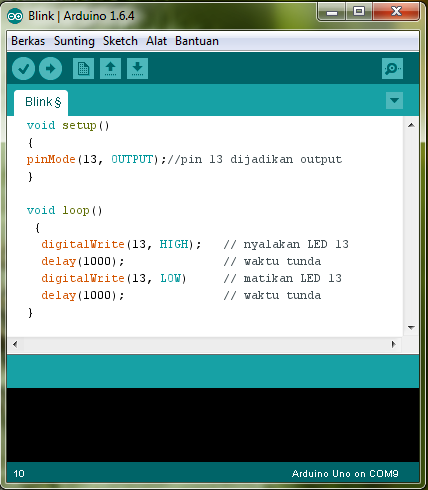Open the Bantuan menu
Image resolution: width=428 pixels, height=490 pixels.
pyautogui.click(x=197, y=41)
